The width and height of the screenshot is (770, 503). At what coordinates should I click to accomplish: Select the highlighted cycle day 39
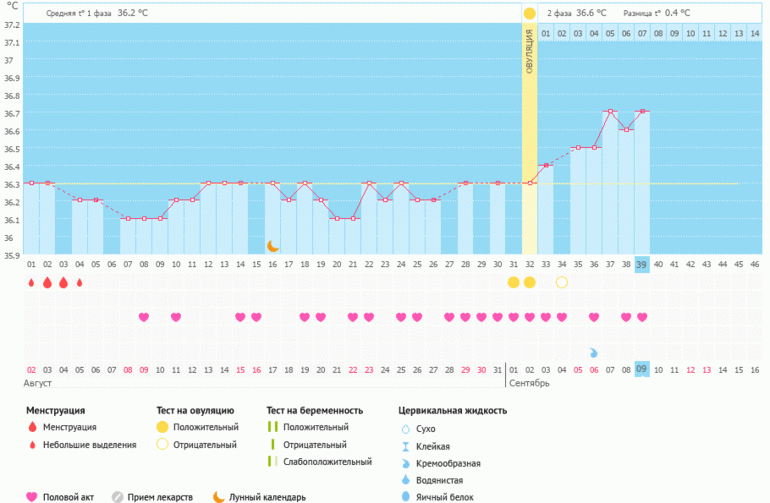pyautogui.click(x=641, y=264)
